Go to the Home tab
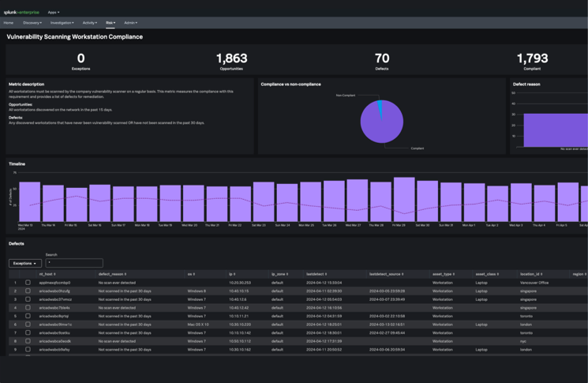This screenshot has height=383, width=588. click(x=9, y=23)
